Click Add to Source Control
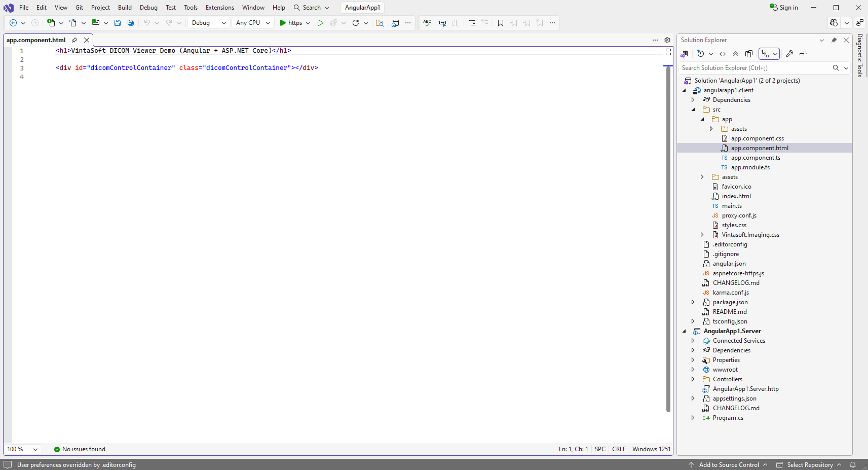 [x=729, y=465]
